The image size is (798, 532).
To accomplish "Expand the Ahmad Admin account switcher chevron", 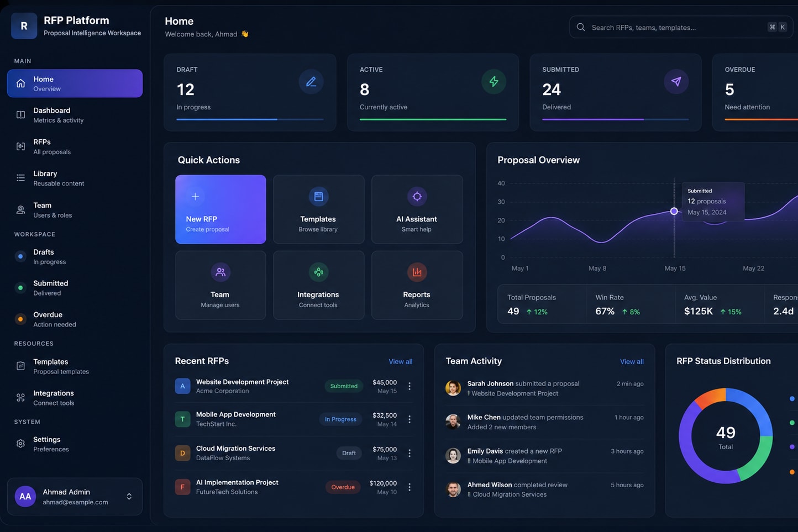I will (129, 497).
